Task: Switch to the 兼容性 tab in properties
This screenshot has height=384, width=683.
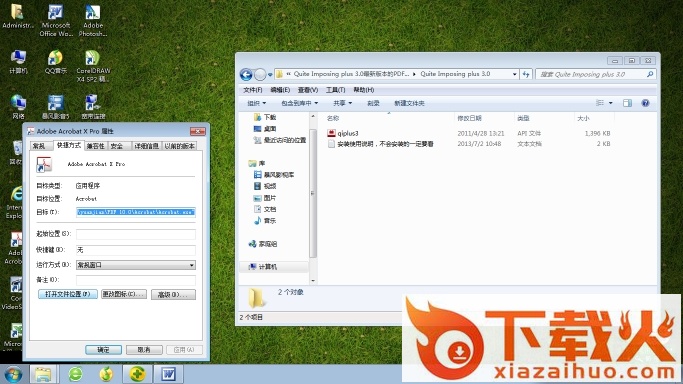Action: pyautogui.click(x=95, y=146)
